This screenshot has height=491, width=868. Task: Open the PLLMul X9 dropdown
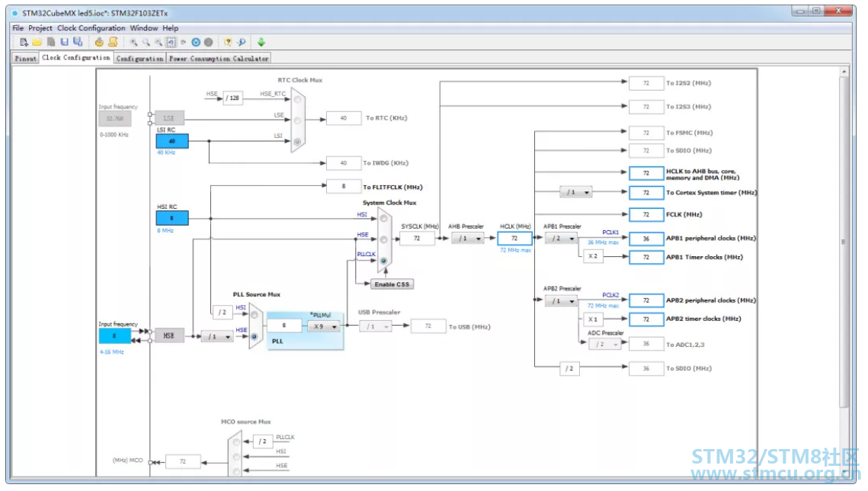[324, 326]
